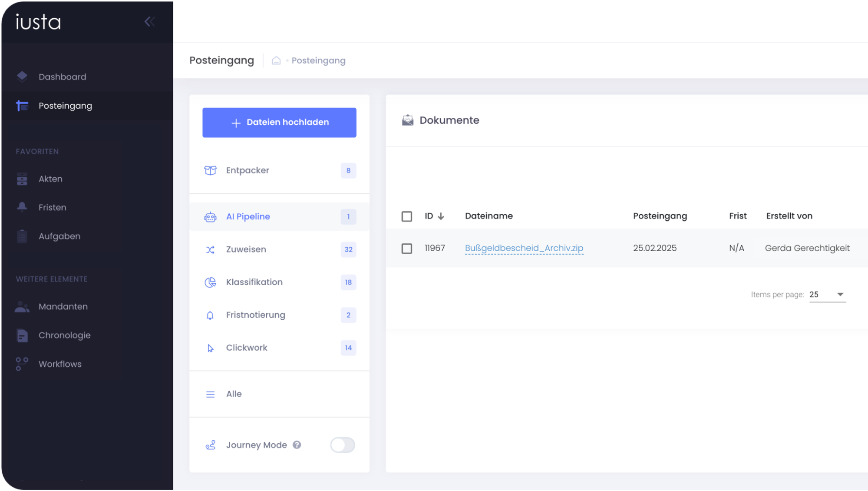Image resolution: width=868 pixels, height=491 pixels.
Task: Click the Fristnotierung bell icon
Action: (x=210, y=315)
